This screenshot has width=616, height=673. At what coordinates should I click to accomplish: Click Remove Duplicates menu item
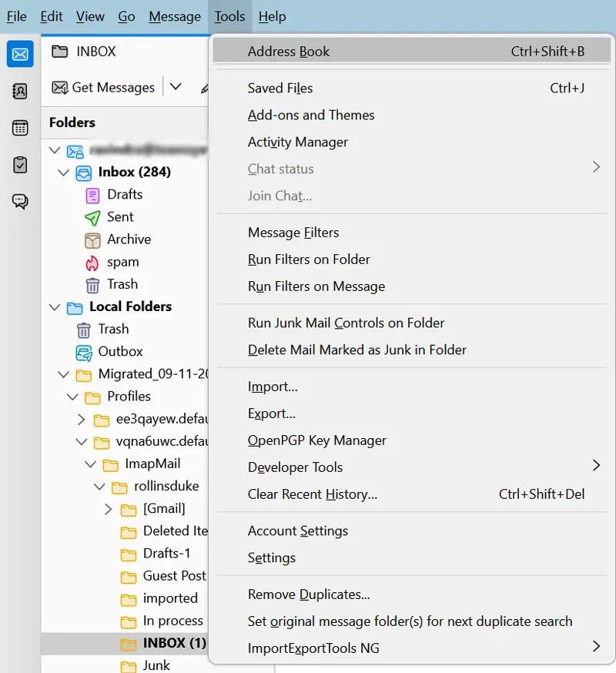[x=309, y=594]
